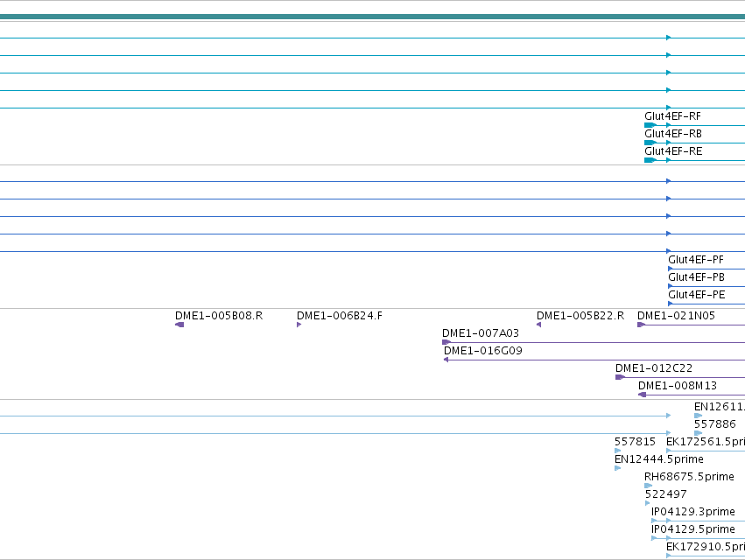Click the DME1-007A03 purple start block
The width and height of the screenshot is (745, 560).
(446, 342)
